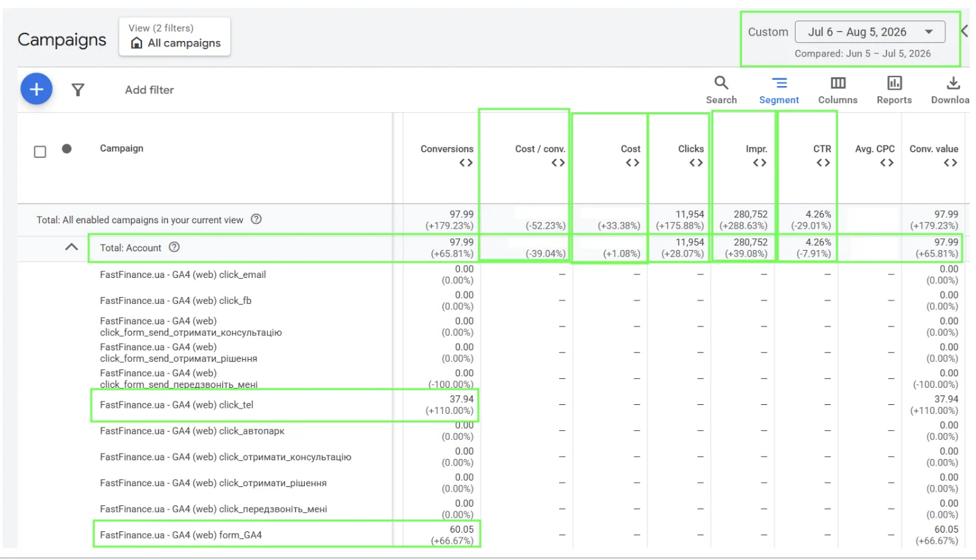Sort by the Avg. CPC column header

coord(875,149)
